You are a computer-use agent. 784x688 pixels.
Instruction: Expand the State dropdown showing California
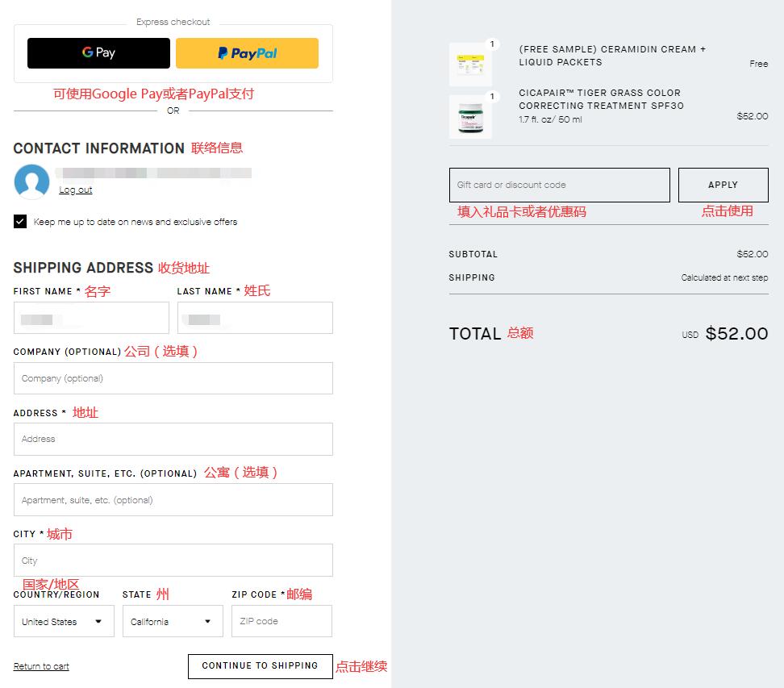tap(172, 622)
